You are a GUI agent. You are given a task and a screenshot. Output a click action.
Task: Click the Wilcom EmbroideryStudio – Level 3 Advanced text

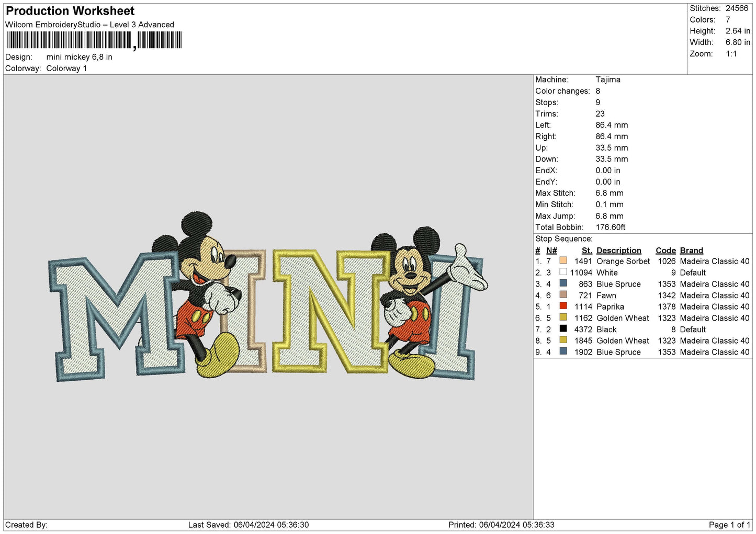(89, 25)
